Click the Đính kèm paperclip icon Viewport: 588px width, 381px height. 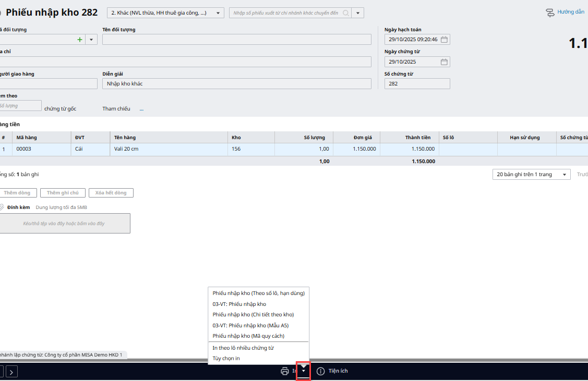click(2, 207)
